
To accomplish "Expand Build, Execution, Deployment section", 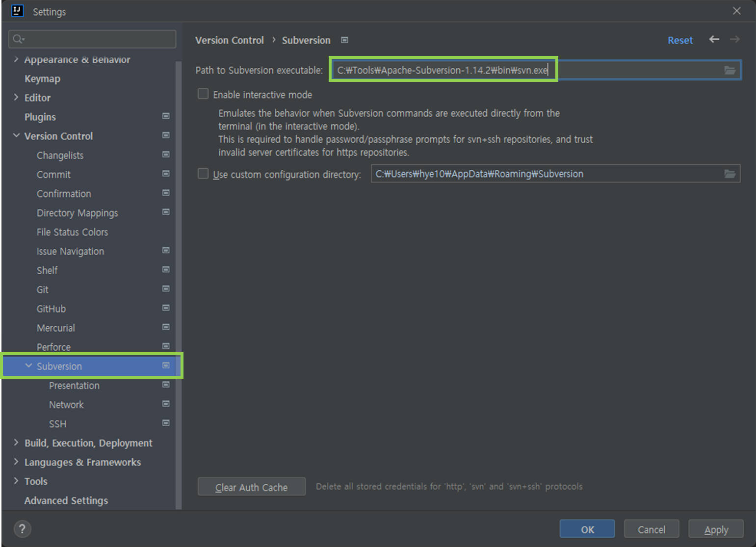I will click(x=16, y=443).
